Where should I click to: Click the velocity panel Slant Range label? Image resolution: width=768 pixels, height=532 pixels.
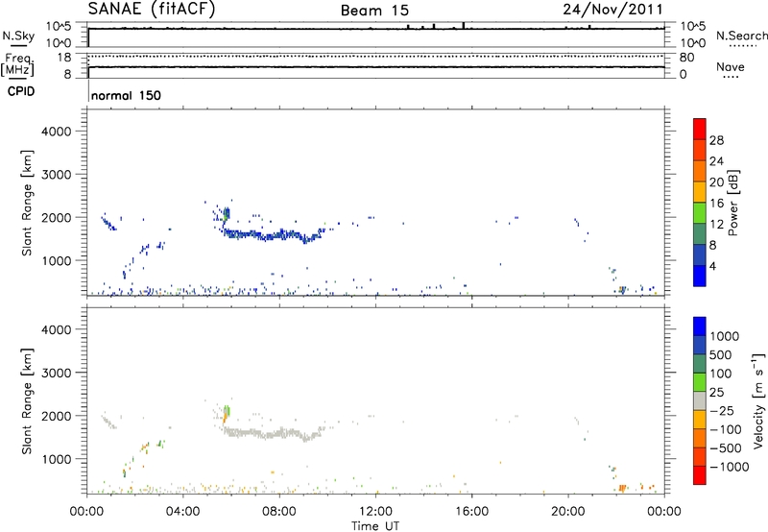pyautogui.click(x=27, y=401)
